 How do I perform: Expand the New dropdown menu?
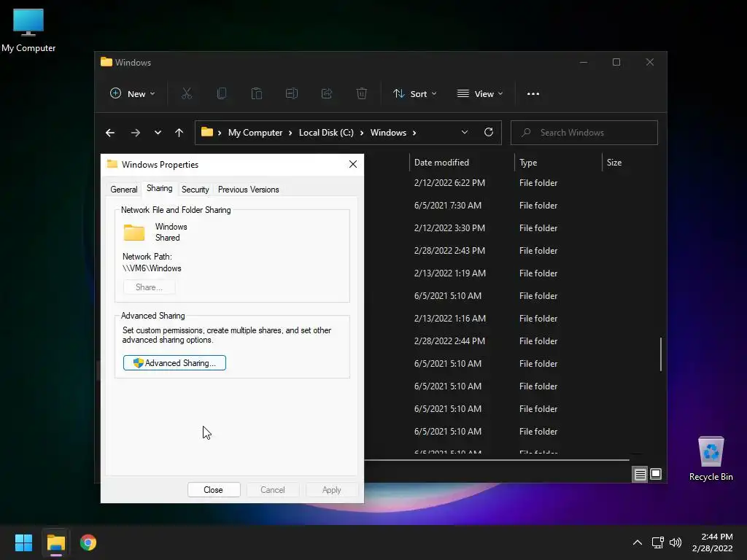[133, 94]
